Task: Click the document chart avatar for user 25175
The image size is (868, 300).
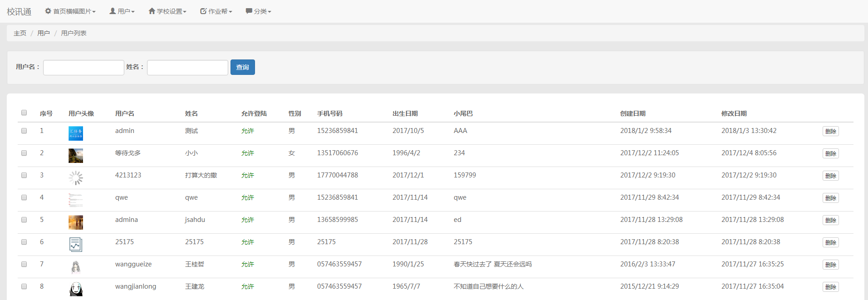Action: click(x=76, y=245)
